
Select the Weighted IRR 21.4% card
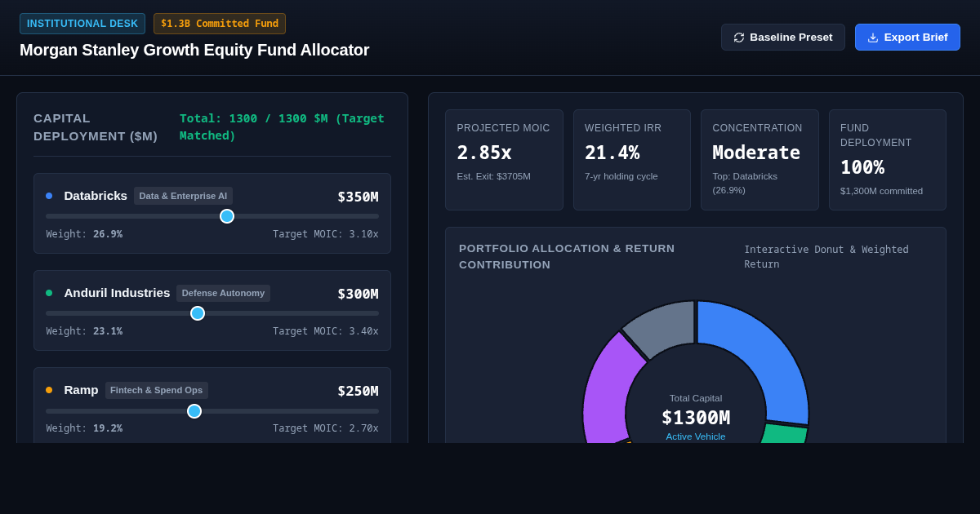(x=632, y=160)
